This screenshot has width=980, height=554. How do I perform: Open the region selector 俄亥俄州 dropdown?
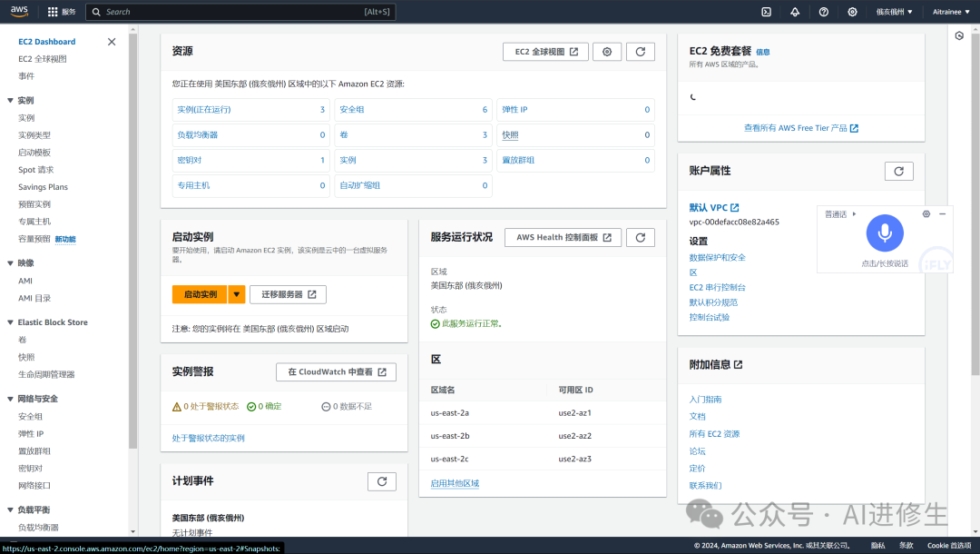tap(895, 12)
